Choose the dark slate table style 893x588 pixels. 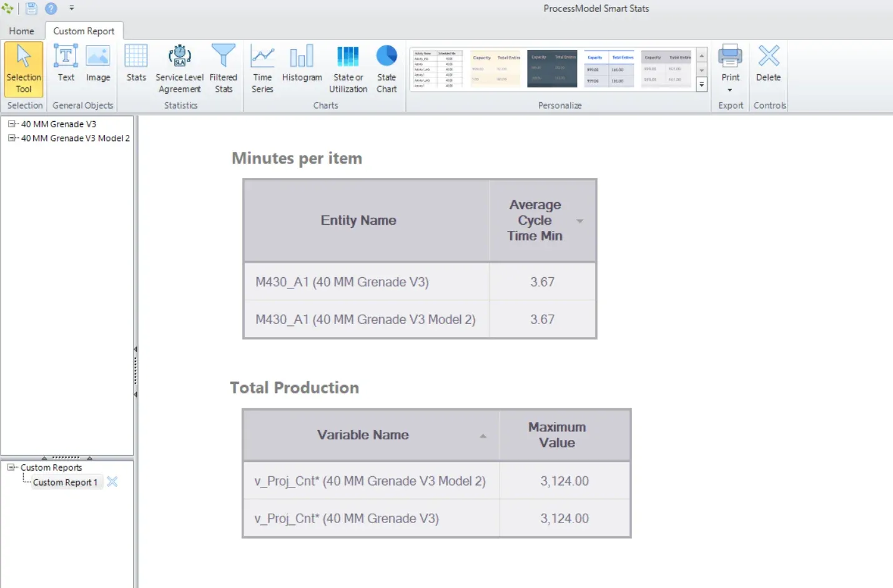(x=553, y=69)
